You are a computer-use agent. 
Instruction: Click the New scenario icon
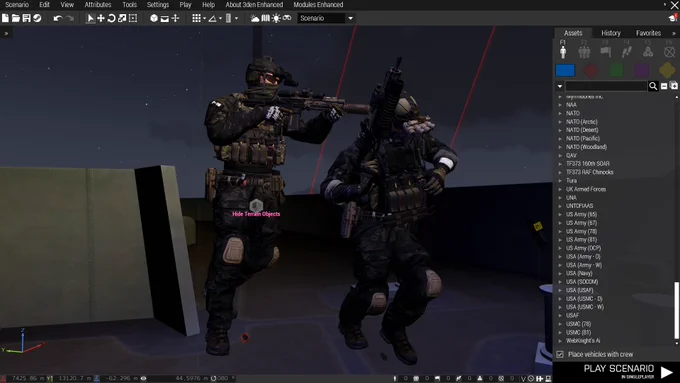[x=5, y=18]
